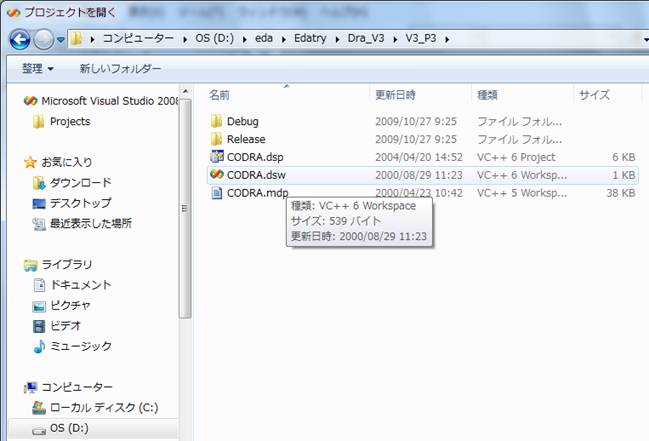Open ビデオ library in sidebar
Screen dimensions: 649x441
click(65, 326)
